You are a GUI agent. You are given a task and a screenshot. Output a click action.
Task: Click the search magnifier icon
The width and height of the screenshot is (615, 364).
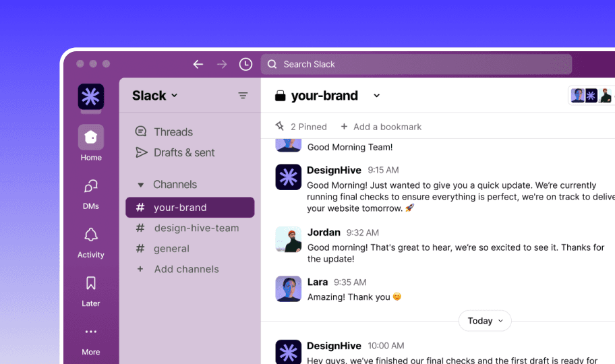click(272, 64)
